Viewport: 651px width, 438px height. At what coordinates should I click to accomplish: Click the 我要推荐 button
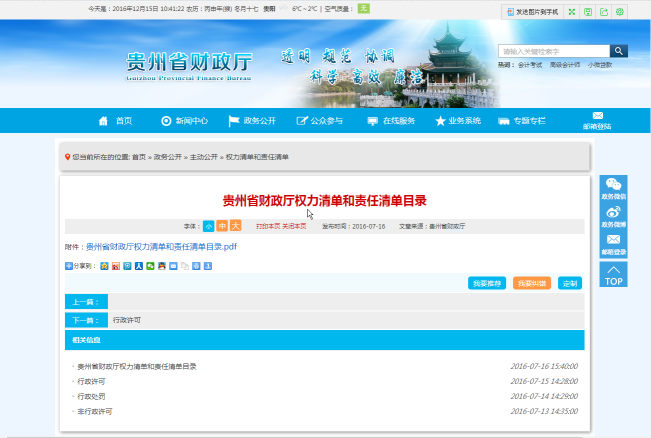tap(487, 283)
